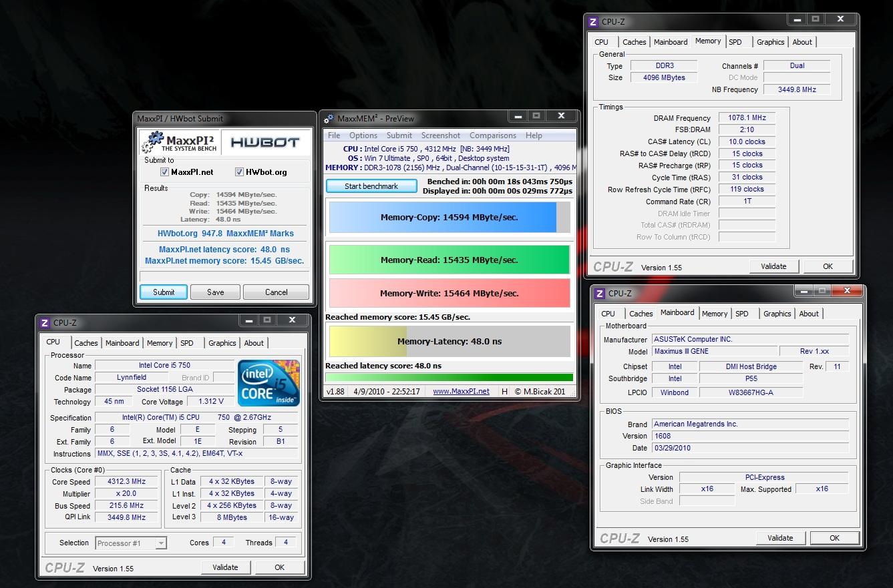893x588 pixels.
Task: Click the Memory-Copy 14594 MByte/sec bar
Action: point(450,217)
